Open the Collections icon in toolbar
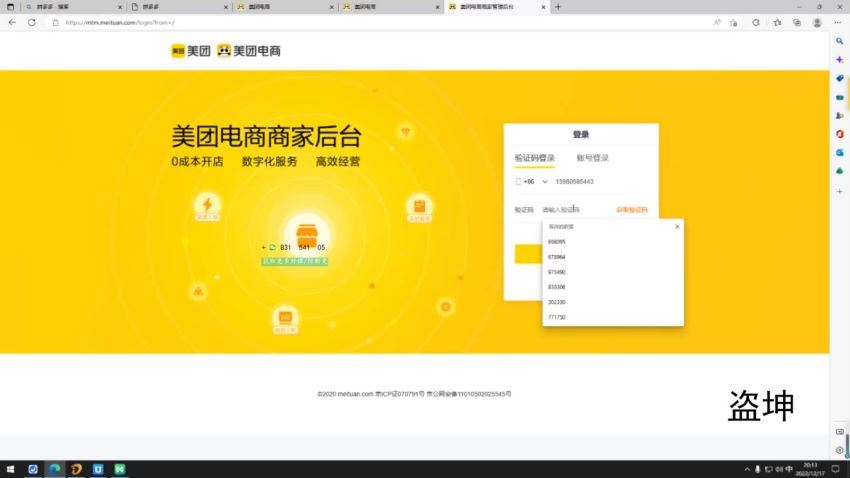Screen dimensions: 850x478 797,22
